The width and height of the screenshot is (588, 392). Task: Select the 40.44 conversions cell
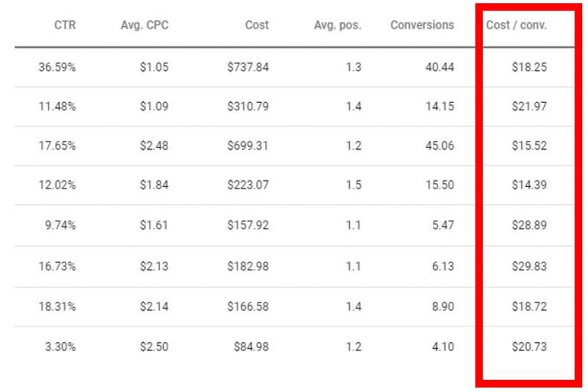(438, 67)
